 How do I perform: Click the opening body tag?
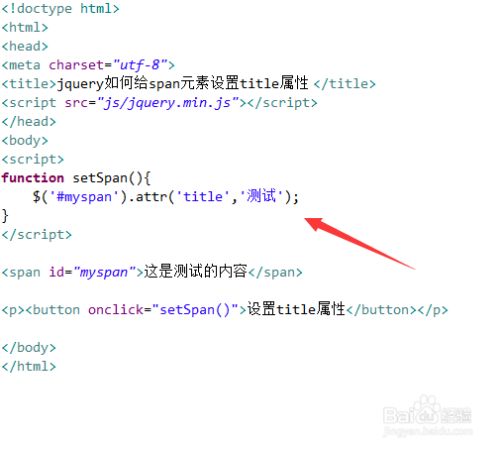pos(25,140)
